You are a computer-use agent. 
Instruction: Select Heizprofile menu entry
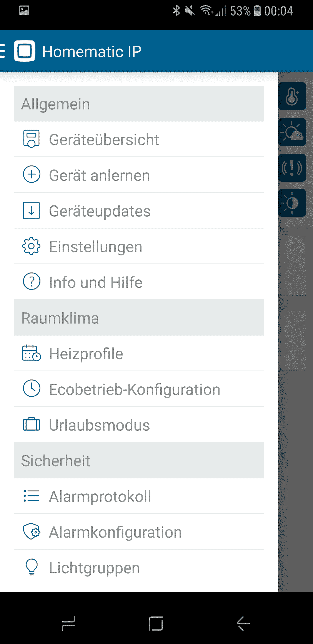(86, 354)
